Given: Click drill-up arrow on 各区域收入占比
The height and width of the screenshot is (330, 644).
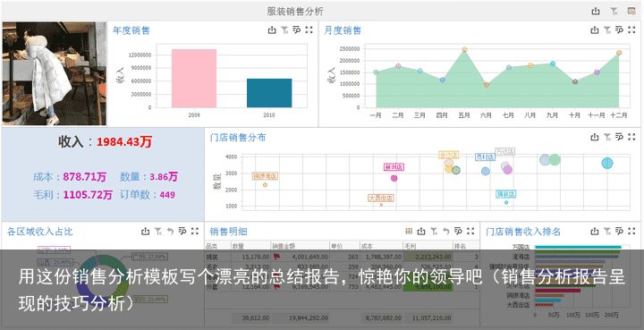Looking at the screenshot, I should 170,232.
